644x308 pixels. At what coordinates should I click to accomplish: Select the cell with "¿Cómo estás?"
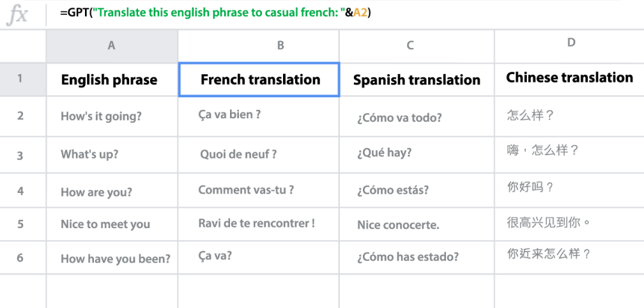(x=417, y=190)
